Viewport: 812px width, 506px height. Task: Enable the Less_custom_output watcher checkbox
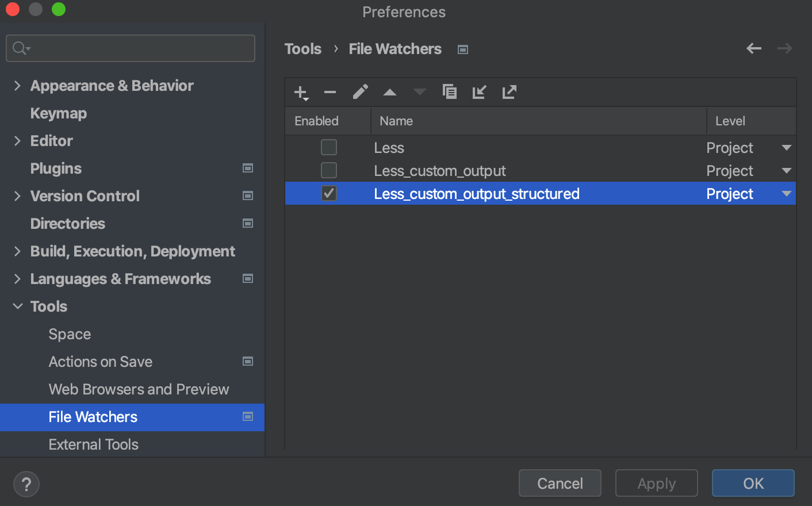(x=328, y=170)
